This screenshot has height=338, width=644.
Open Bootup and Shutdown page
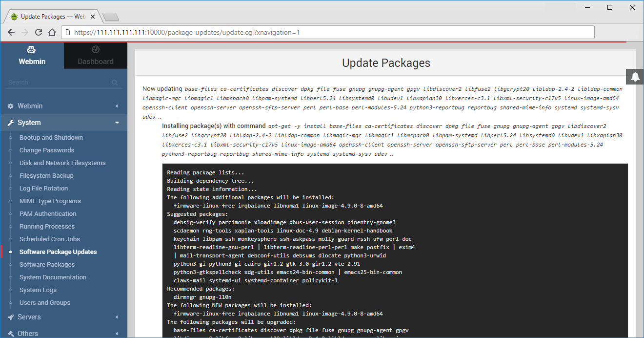(x=51, y=138)
